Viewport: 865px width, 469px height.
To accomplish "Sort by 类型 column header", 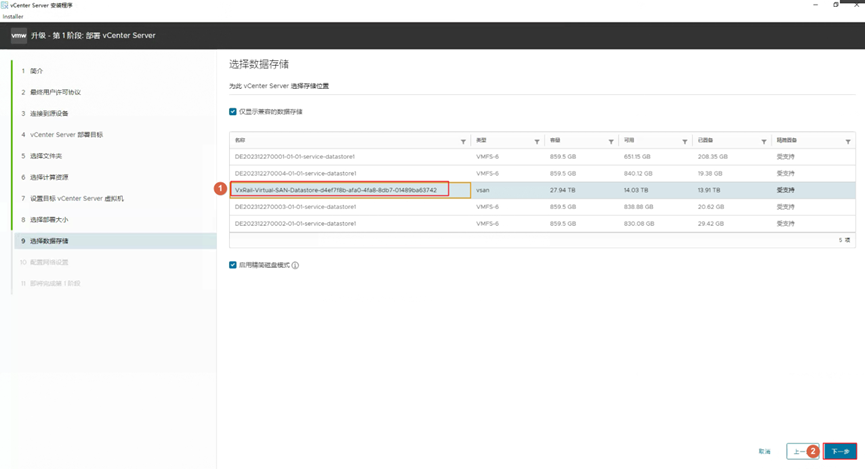I will point(481,141).
